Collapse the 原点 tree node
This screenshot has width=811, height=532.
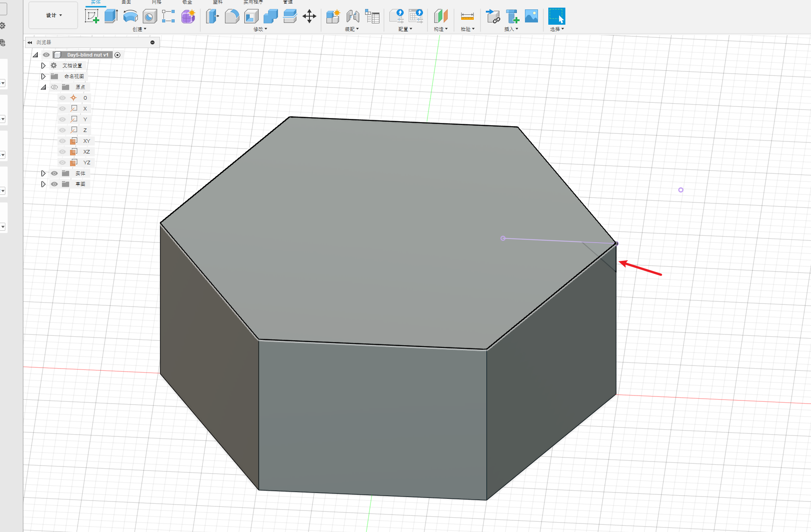point(43,87)
